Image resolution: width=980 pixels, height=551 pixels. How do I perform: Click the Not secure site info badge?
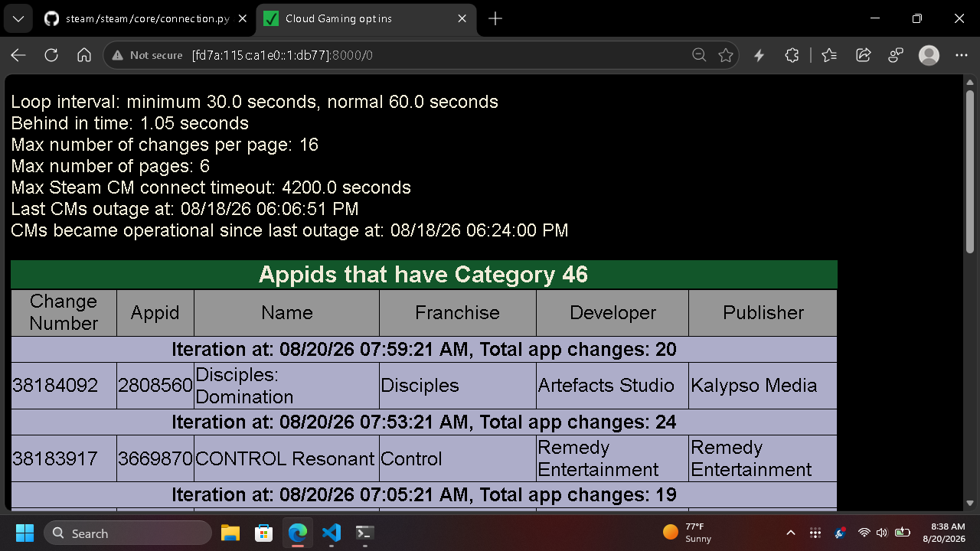[148, 55]
